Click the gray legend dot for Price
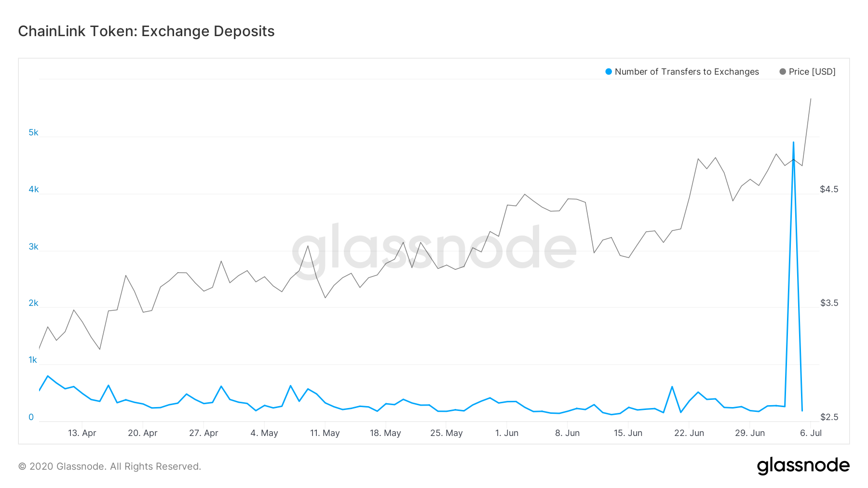The height and width of the screenshot is (488, 868). (x=783, y=72)
